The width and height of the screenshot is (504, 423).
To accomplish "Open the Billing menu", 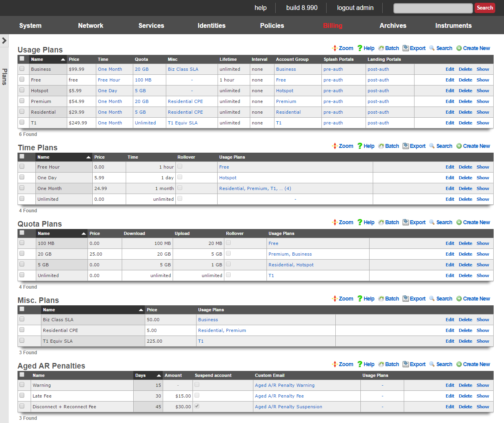I will coord(333,25).
